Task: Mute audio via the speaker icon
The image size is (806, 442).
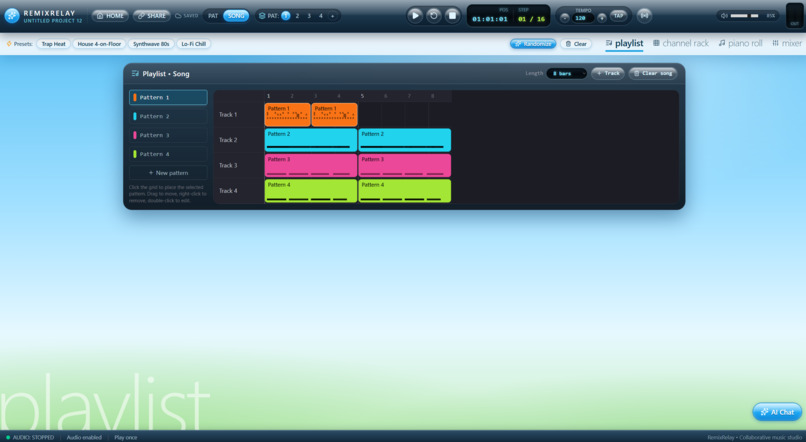Action: [x=724, y=16]
